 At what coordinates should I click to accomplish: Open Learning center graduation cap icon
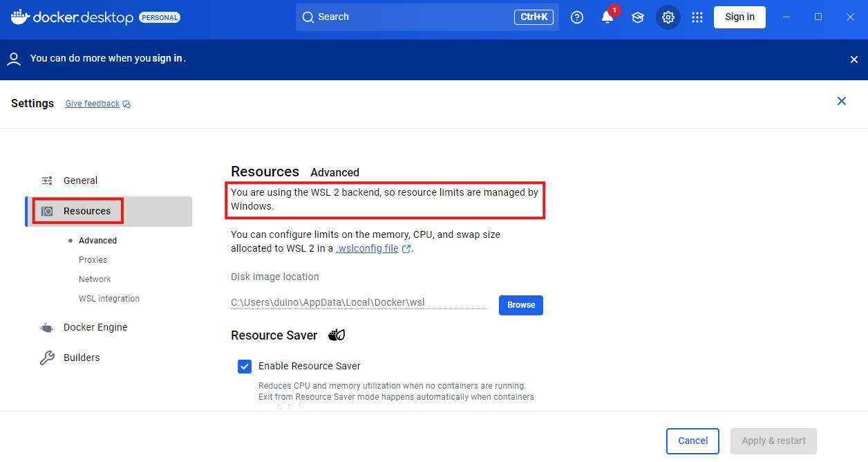tap(638, 17)
